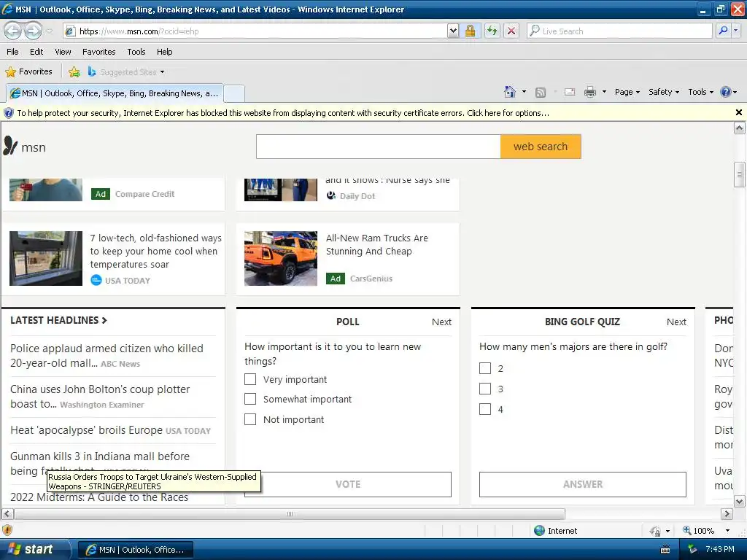Click Next in the Bing Golf Quiz card

(x=676, y=322)
